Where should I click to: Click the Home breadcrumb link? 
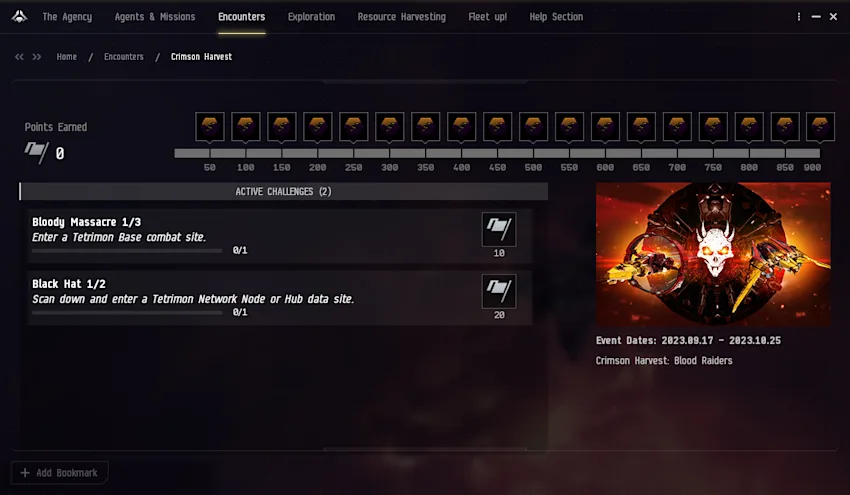[x=67, y=56]
